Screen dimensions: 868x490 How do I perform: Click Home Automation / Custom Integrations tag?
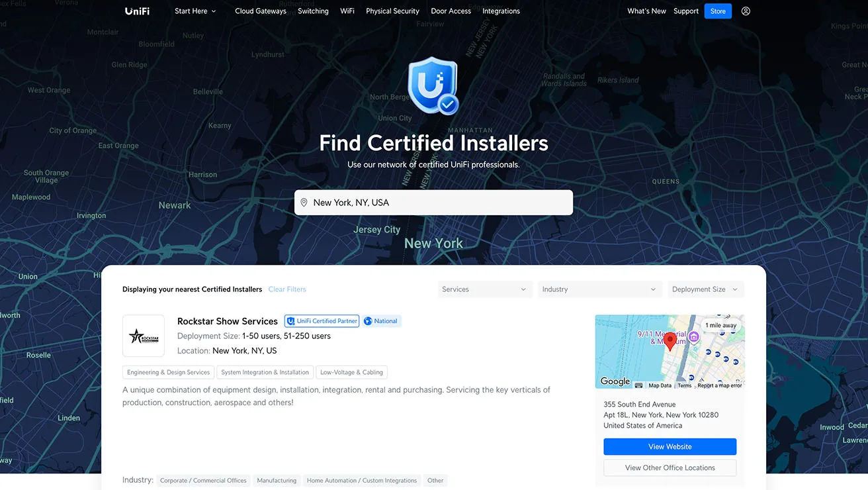(362, 481)
